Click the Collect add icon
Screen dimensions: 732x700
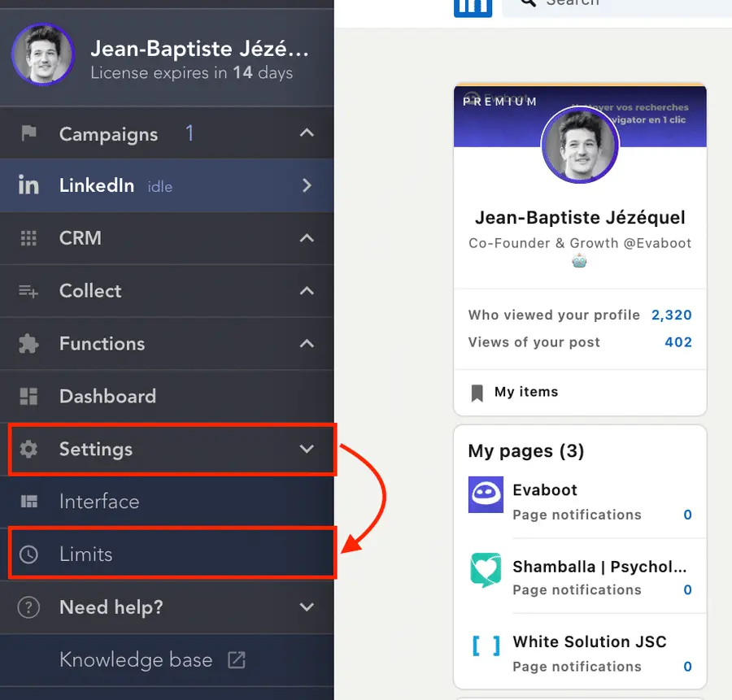pyautogui.click(x=28, y=291)
